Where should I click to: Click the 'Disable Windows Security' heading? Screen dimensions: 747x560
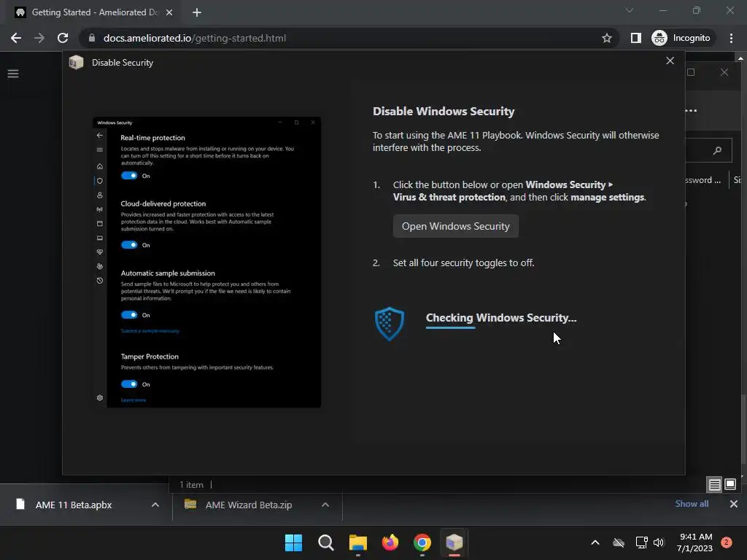tap(444, 112)
